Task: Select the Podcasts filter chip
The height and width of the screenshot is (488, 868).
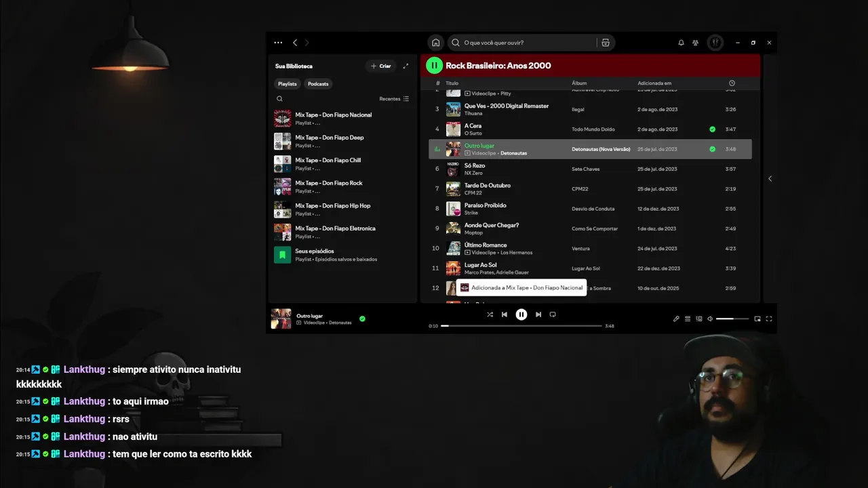Action: coord(318,84)
